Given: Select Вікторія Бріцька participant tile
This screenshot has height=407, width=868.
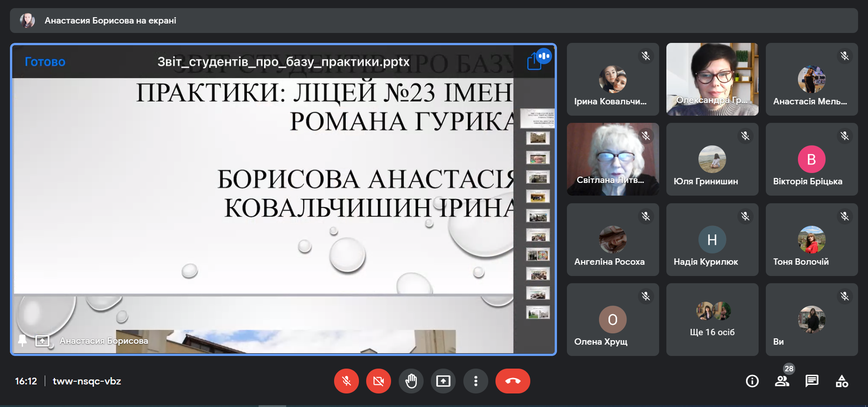Looking at the screenshot, I should point(811,159).
